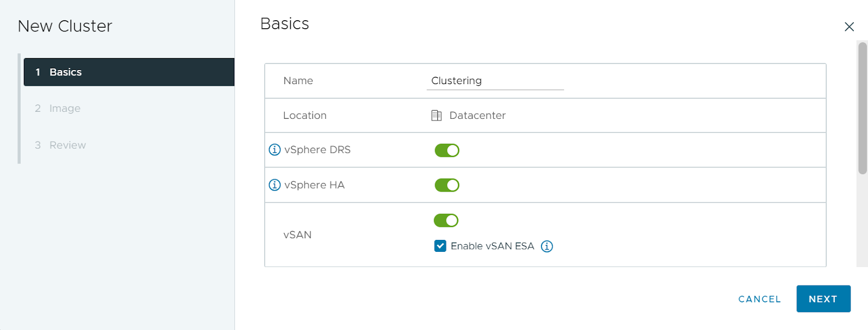Click the Datacenter location text
This screenshot has height=330, width=868.
(477, 116)
